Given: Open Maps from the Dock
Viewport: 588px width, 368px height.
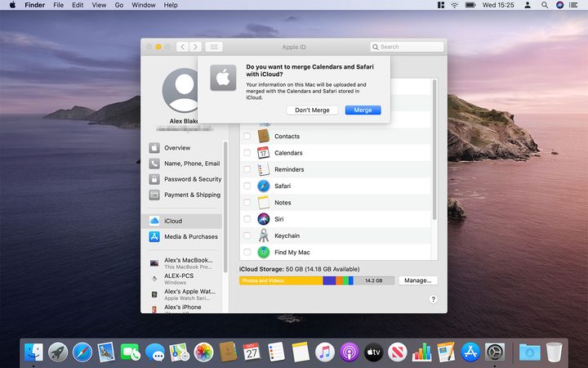Looking at the screenshot, I should tap(179, 352).
